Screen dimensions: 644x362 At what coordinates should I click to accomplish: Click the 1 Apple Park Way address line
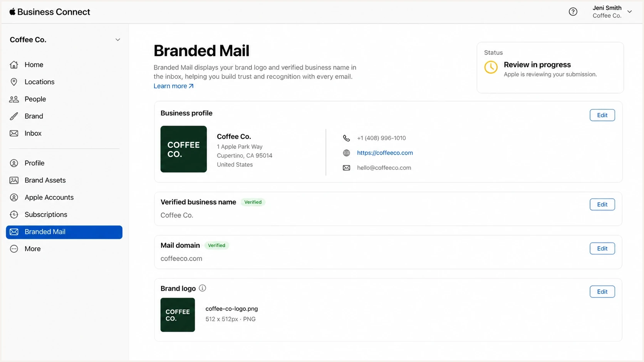pos(240,147)
